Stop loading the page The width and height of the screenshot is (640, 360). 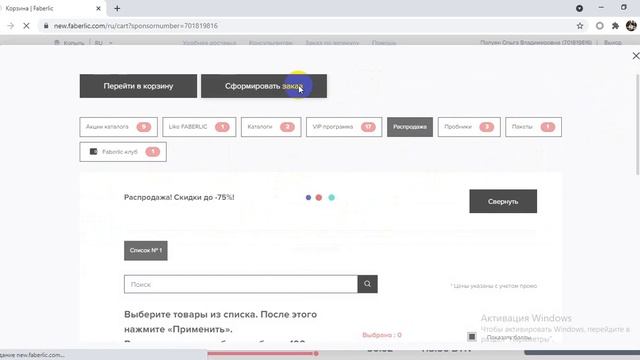click(26, 26)
